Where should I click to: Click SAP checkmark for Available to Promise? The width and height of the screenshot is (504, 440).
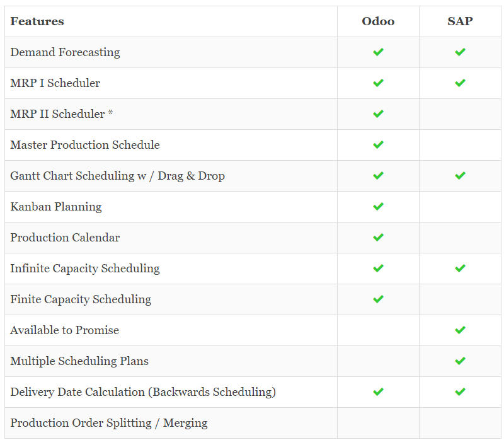coord(460,330)
